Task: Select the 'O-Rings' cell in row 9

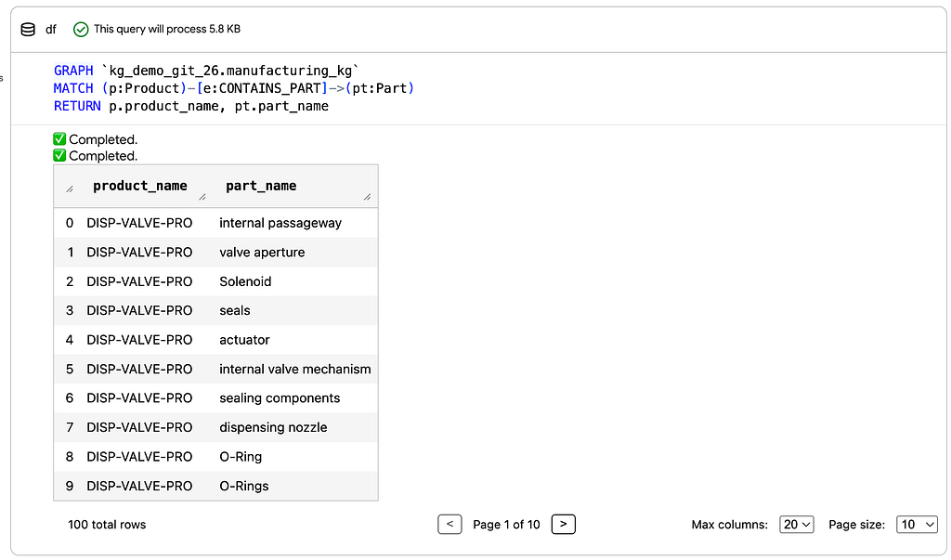Action: coord(244,486)
